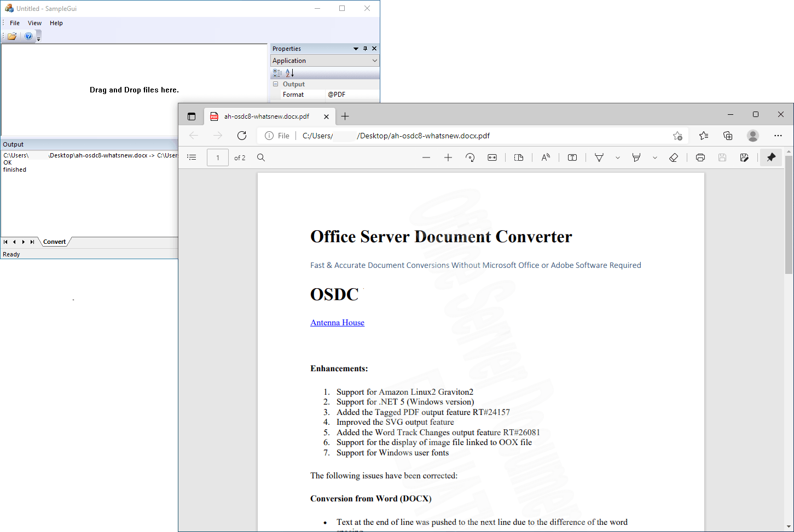Fit the PDF to page width

[492, 157]
